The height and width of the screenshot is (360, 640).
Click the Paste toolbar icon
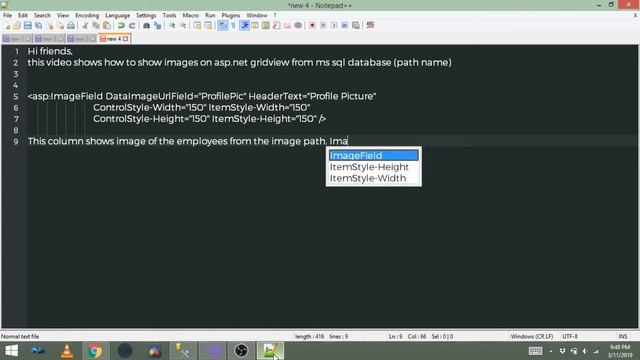107,26
